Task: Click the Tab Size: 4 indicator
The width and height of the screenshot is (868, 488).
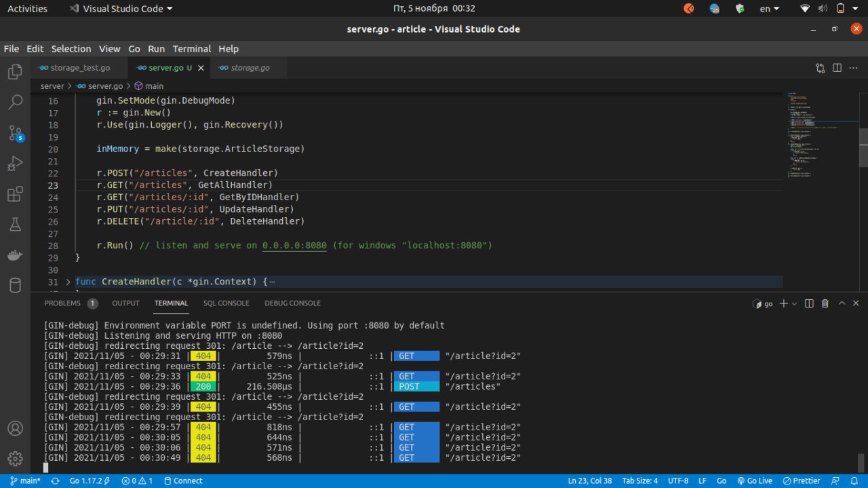Action: click(639, 481)
